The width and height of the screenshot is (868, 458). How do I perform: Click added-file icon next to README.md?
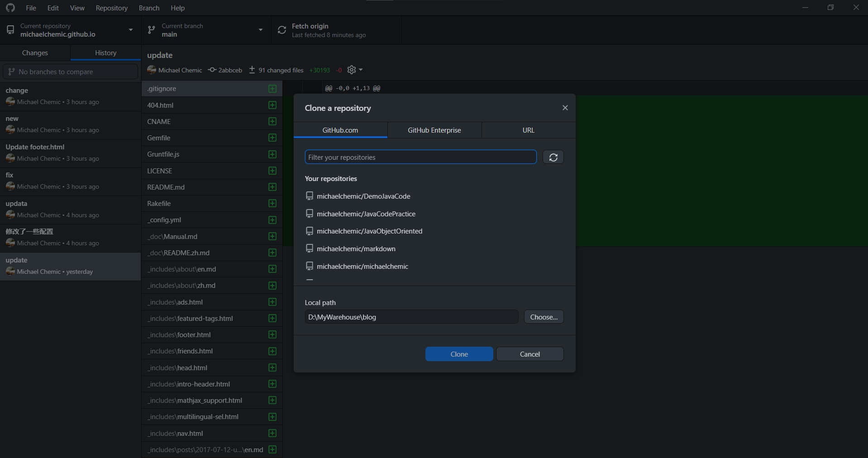point(272,187)
